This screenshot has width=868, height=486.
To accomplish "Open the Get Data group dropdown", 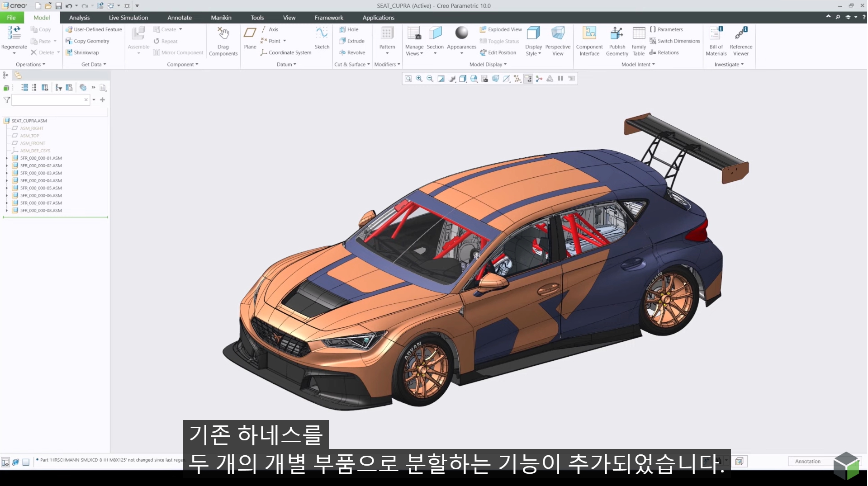I will (94, 65).
